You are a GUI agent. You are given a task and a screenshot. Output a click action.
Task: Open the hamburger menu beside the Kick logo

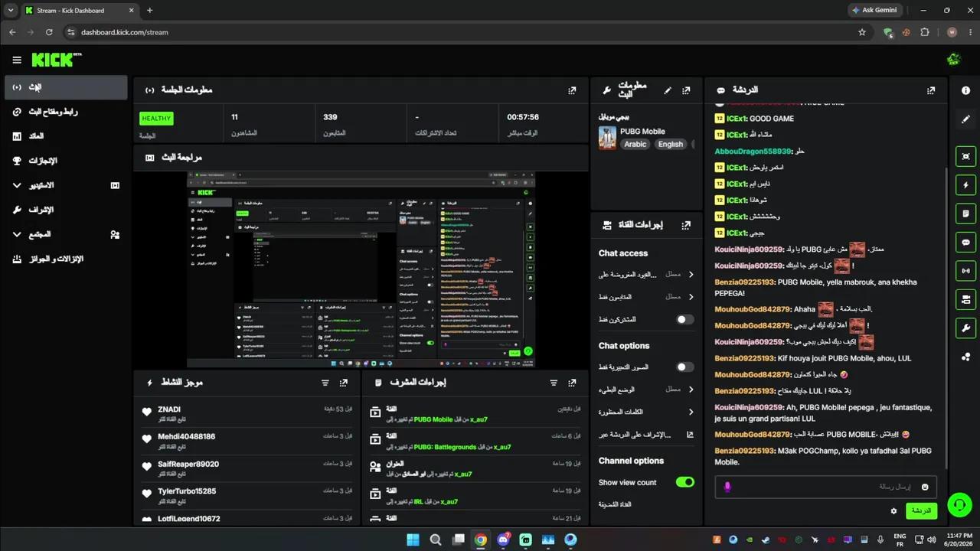coord(17,60)
